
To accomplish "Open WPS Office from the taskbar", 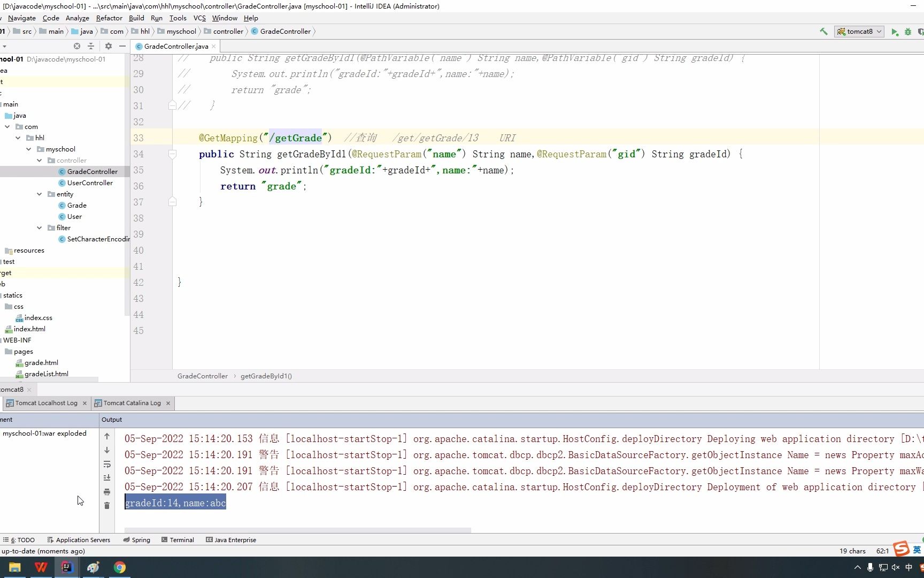I will [x=41, y=567].
